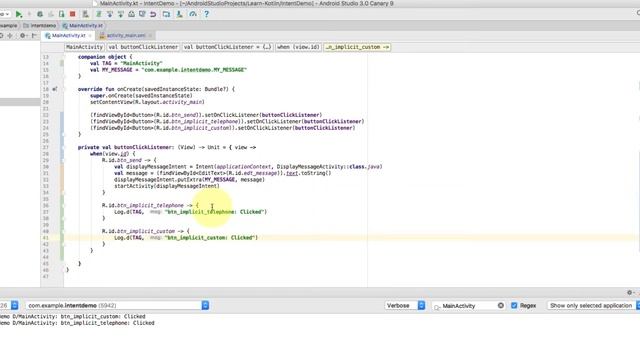640x360 pixels.
Task: Click 'val TAG = "MainActivity"' line
Action: 126,63
